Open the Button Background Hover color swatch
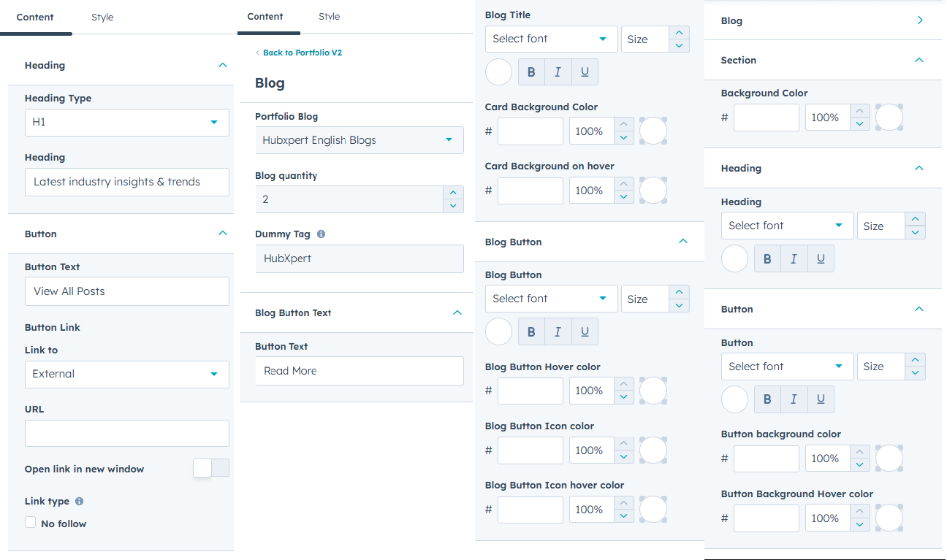947x560 pixels. pyautogui.click(x=889, y=518)
